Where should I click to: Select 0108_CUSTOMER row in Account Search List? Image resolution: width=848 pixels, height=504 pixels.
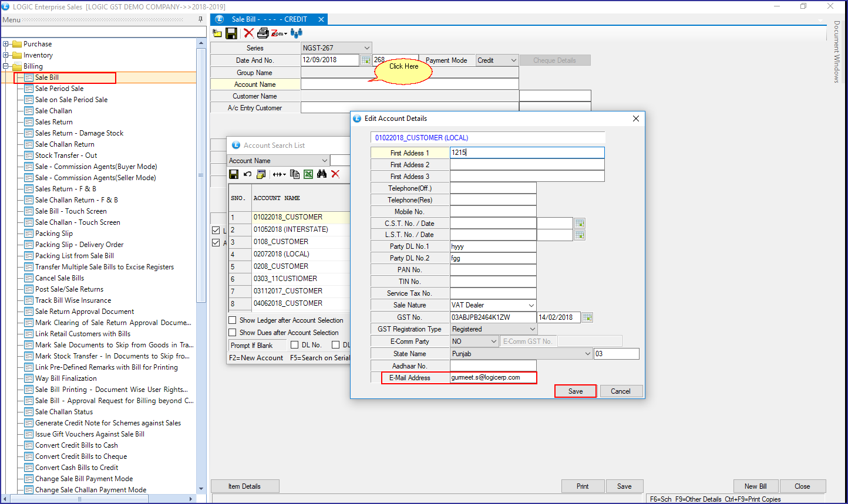[289, 242]
